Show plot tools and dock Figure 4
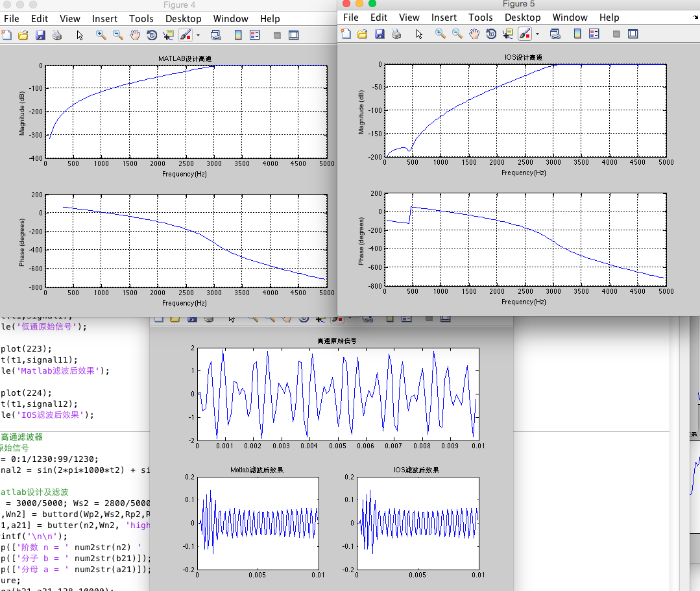The width and height of the screenshot is (700, 591). 294,35
